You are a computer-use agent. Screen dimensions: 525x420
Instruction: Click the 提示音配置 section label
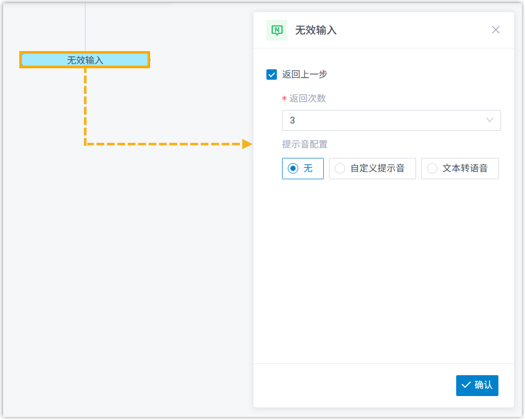(x=305, y=144)
